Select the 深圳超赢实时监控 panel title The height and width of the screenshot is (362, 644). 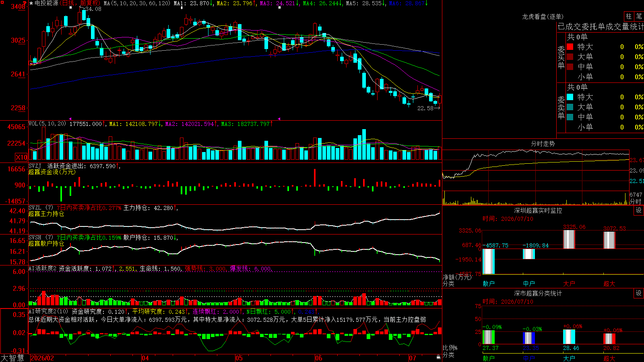538,210
